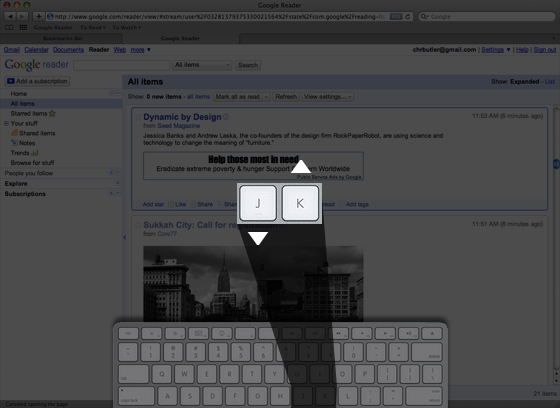
Task: Open the To Read bookmarks menu
Action: (x=92, y=28)
